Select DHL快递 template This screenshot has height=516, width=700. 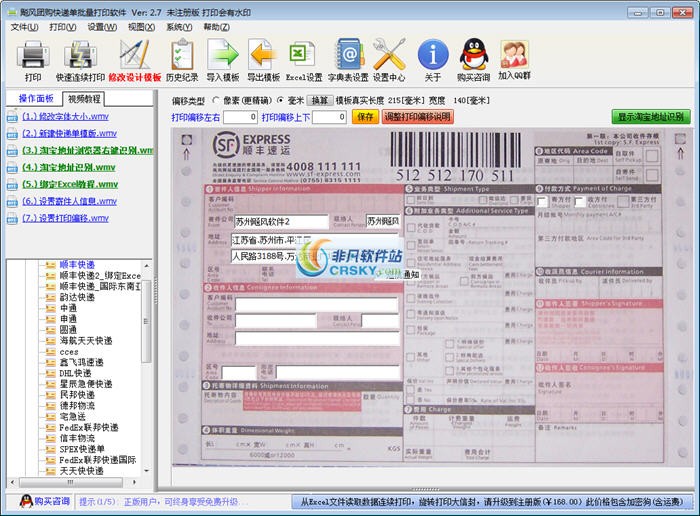pos(75,373)
